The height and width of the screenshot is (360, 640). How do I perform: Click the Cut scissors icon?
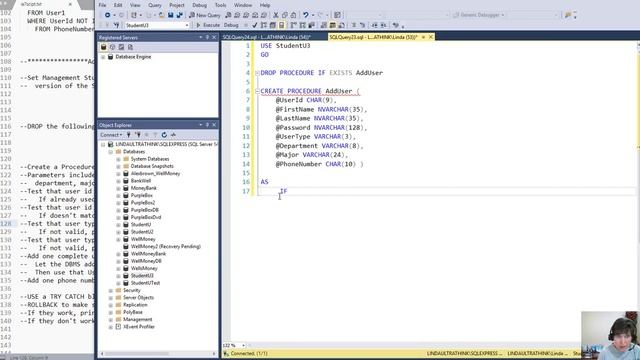(276, 15)
